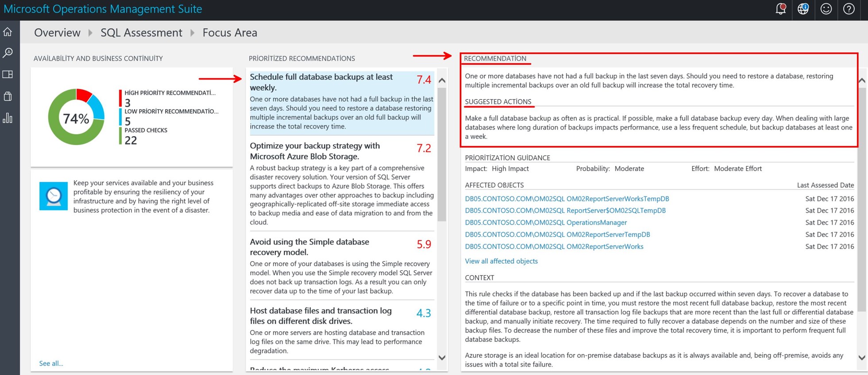Click the globe icon in top bar
Viewport: 868px width, 375px height.
tap(803, 9)
